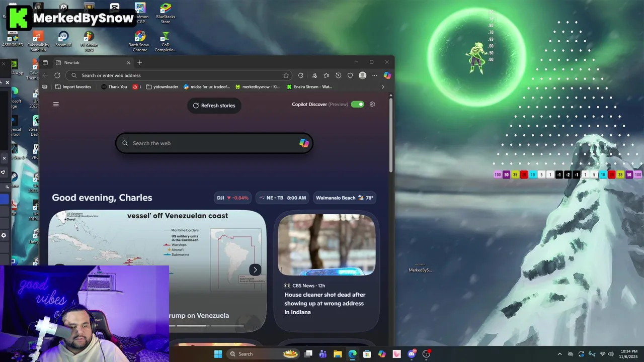Open DJI stock widget
644x362 pixels.
[232, 198]
